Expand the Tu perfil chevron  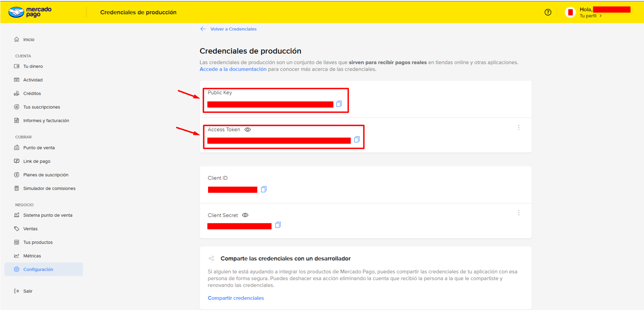[601, 16]
